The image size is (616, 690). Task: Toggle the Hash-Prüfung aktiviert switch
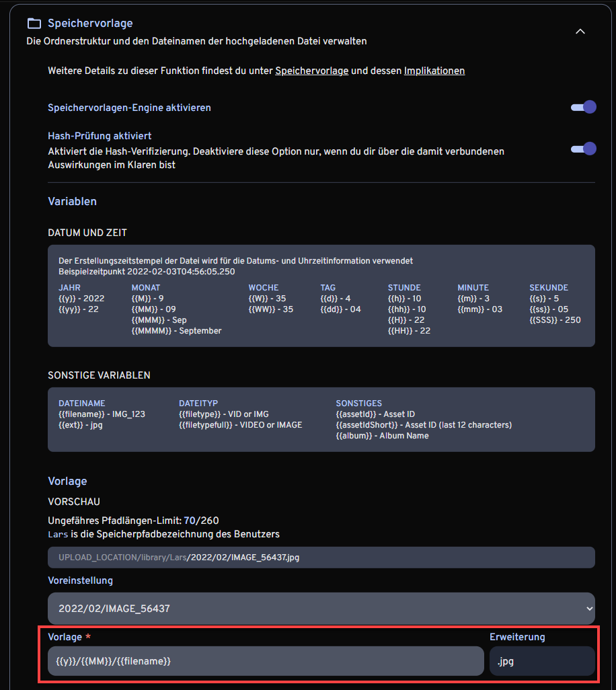[584, 149]
